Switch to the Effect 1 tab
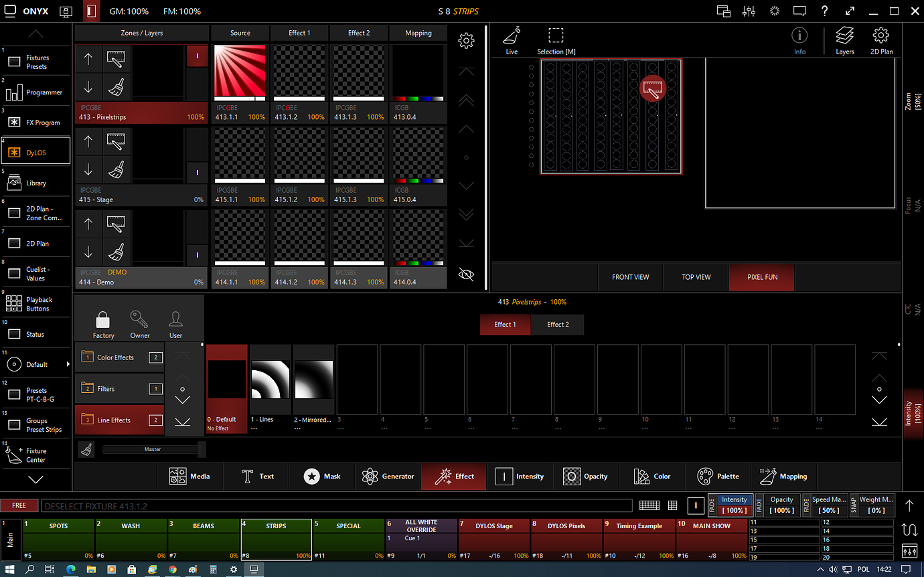This screenshot has height=577, width=924. point(505,325)
